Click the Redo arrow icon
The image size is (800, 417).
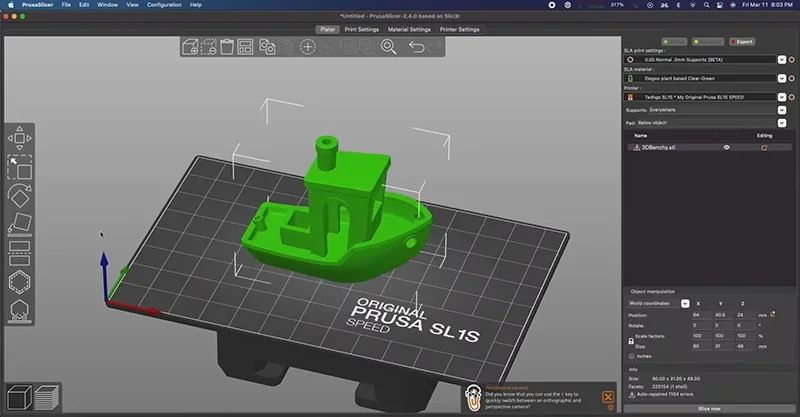(435, 47)
